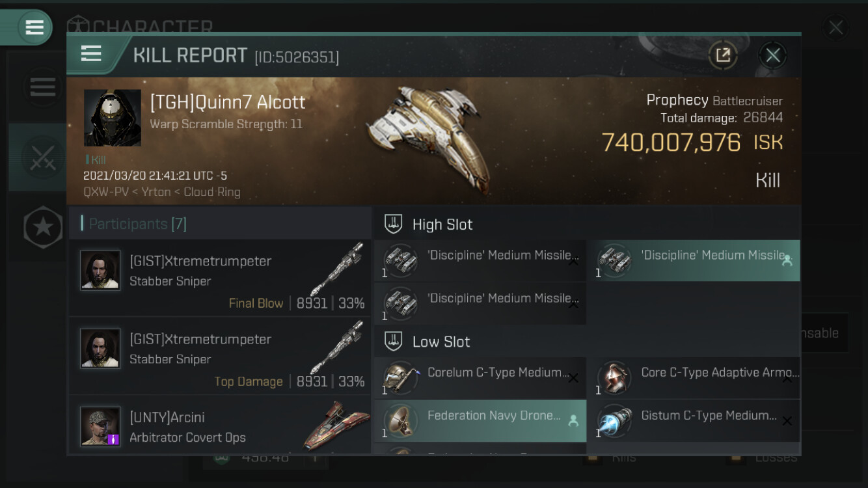Click the Low Slot shield icon
Image resolution: width=868 pixels, height=488 pixels.
tap(393, 342)
